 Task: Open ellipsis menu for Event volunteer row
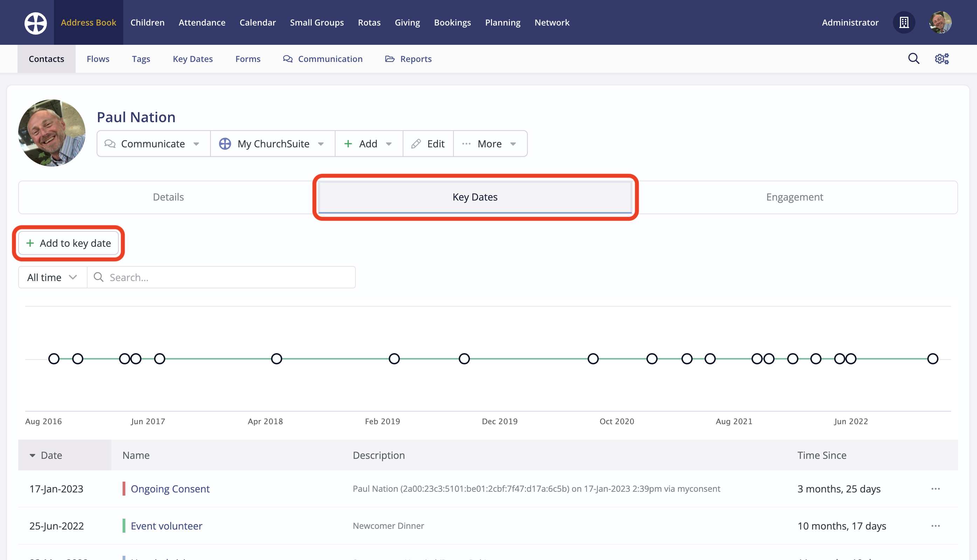click(935, 525)
